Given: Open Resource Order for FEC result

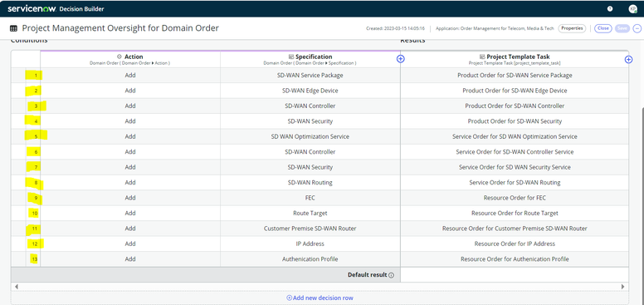Looking at the screenshot, I should pyautogui.click(x=515, y=198).
